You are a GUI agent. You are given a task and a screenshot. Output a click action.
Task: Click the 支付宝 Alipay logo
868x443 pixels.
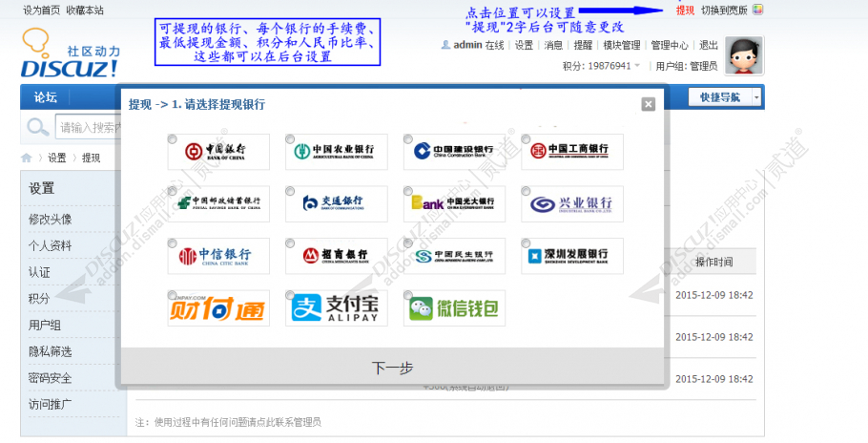click(337, 307)
